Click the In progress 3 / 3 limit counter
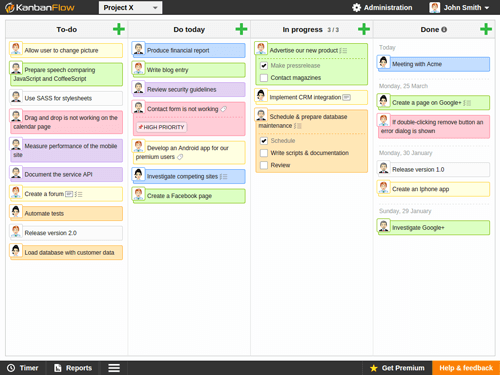This screenshot has width=500, height=375. pos(333,30)
